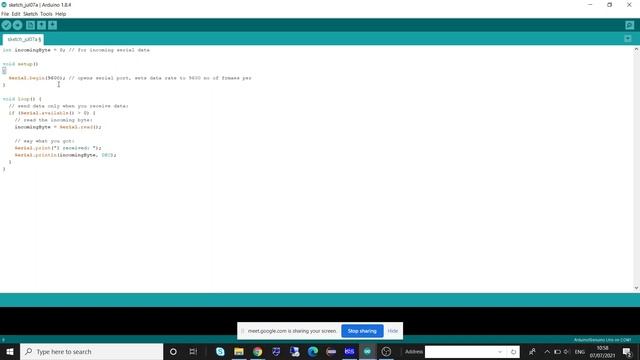
Task: Open Task View icon in taskbar
Action: [193, 351]
